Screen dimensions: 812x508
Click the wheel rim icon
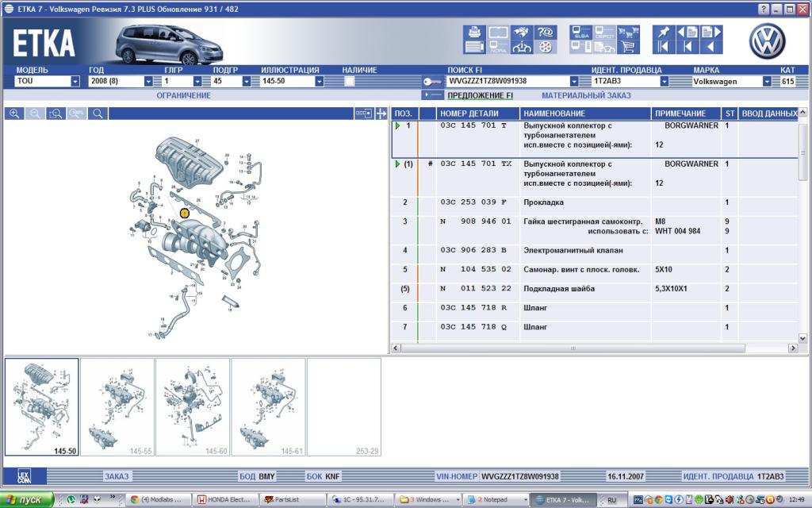546,47
